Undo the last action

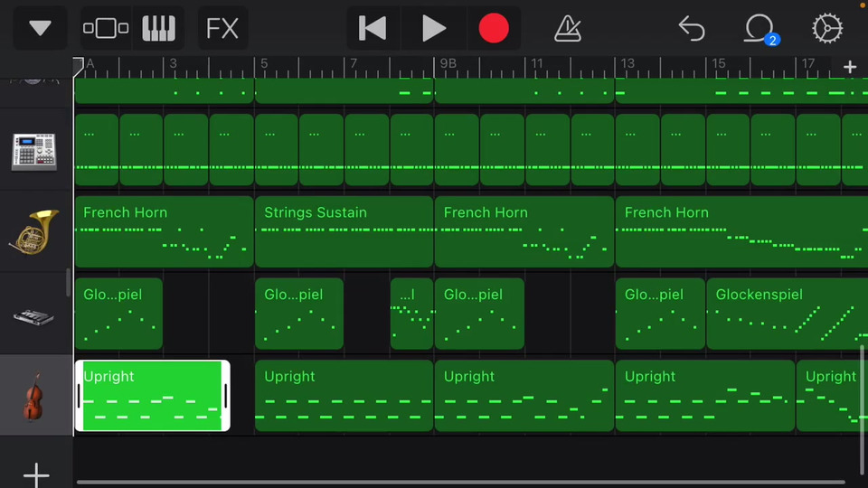[x=692, y=28]
